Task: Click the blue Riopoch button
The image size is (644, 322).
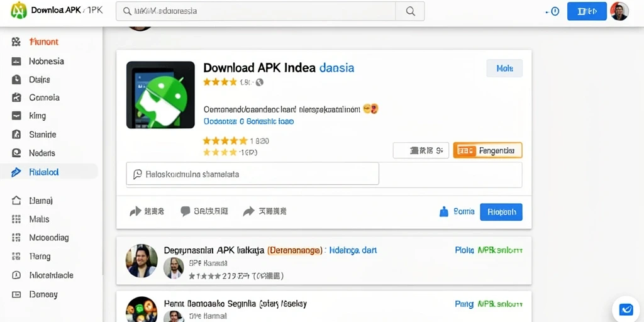Action: 501,212
